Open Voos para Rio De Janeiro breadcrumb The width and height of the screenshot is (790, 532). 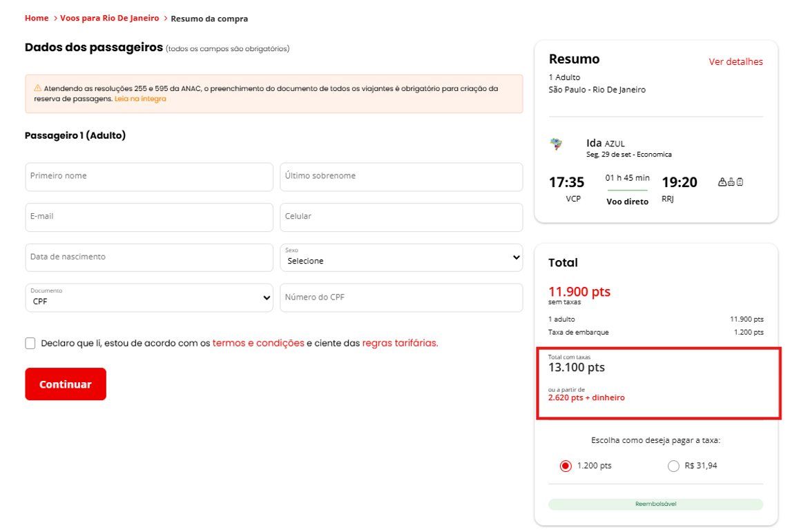(109, 18)
